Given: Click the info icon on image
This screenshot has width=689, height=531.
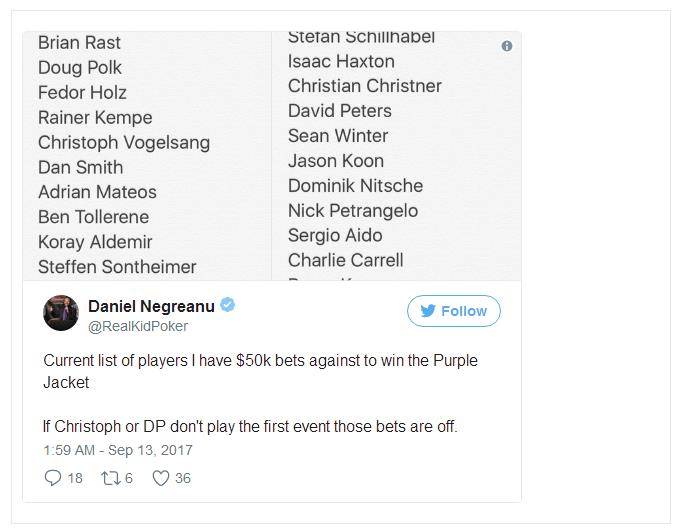Looking at the screenshot, I should click(507, 46).
